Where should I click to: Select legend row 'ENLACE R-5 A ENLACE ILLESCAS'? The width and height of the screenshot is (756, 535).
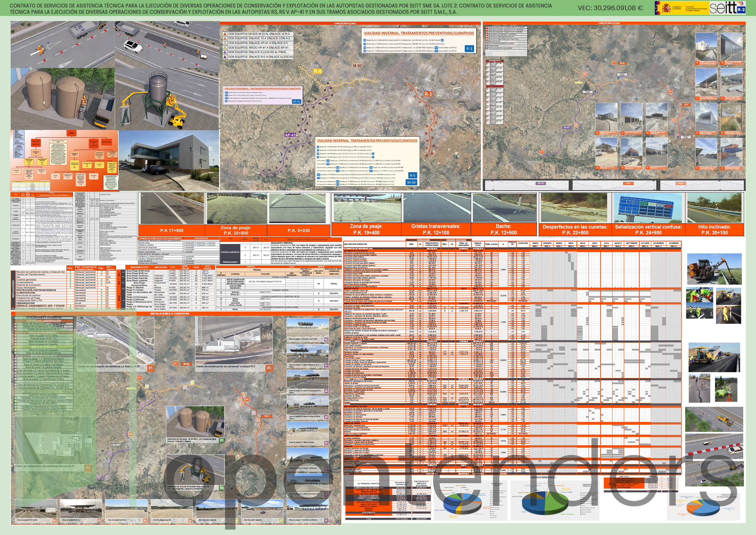coord(258,57)
